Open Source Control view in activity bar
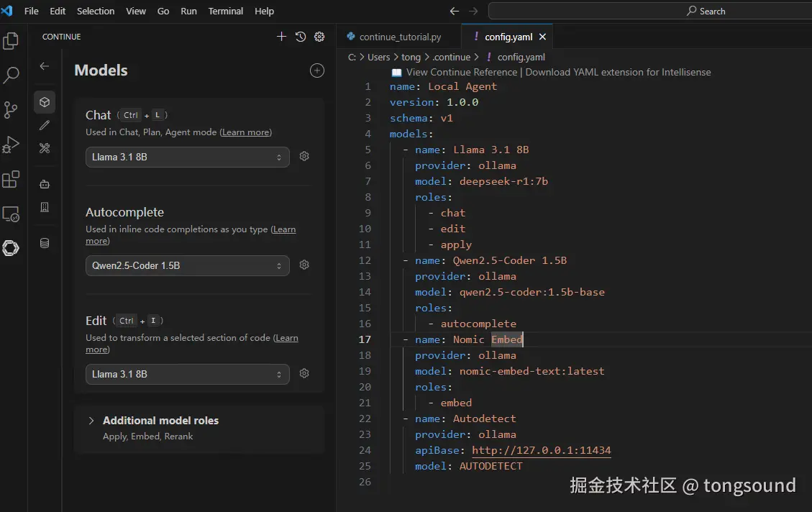 11,109
